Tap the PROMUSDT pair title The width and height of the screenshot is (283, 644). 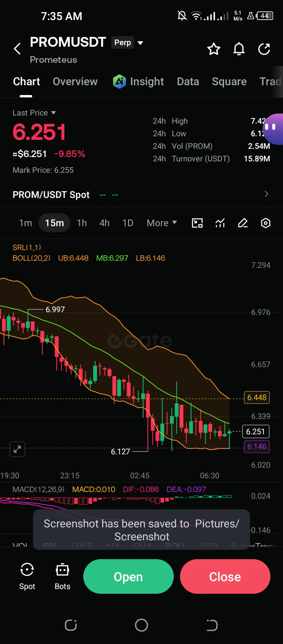(x=68, y=42)
